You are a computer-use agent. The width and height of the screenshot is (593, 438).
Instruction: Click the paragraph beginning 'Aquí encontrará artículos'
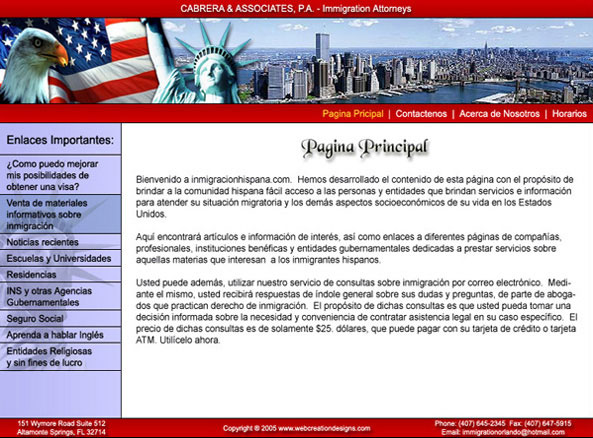click(x=348, y=249)
